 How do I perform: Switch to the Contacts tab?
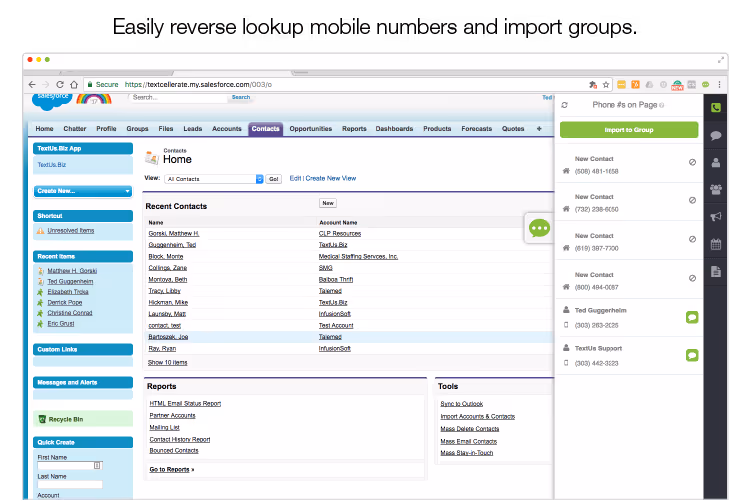pos(265,129)
